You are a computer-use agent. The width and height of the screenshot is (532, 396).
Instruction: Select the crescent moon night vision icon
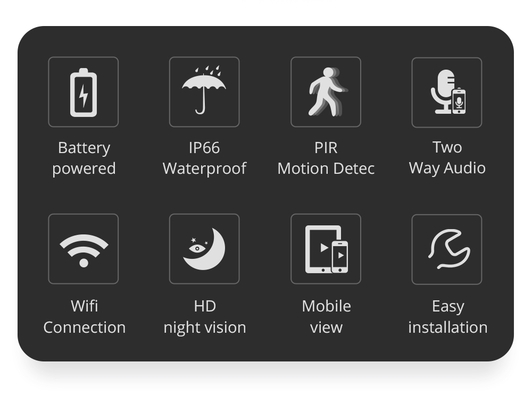coord(204,249)
